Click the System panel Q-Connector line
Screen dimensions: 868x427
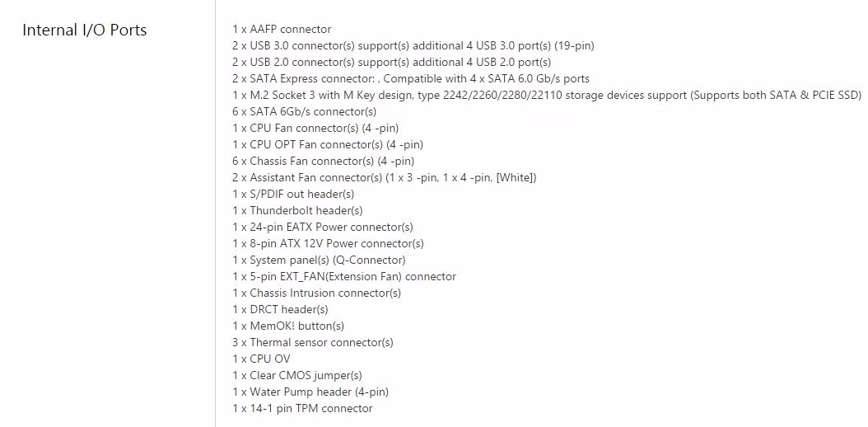click(319, 260)
